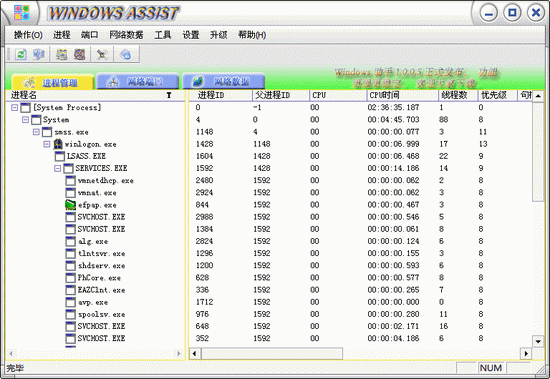Viewport: 550px width, 379px height.
Task: Click the smss.exe window icon
Action: pyautogui.click(x=47, y=132)
